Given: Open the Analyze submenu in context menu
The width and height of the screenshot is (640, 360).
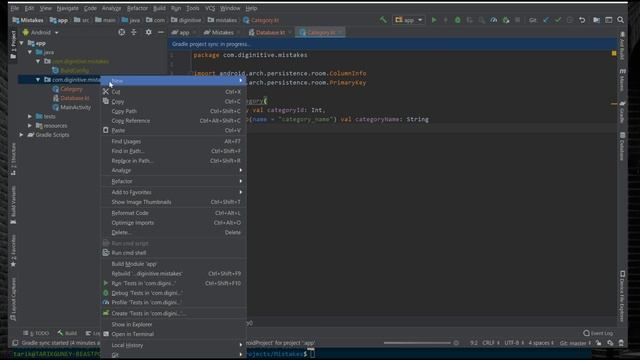Looking at the screenshot, I should (x=173, y=170).
